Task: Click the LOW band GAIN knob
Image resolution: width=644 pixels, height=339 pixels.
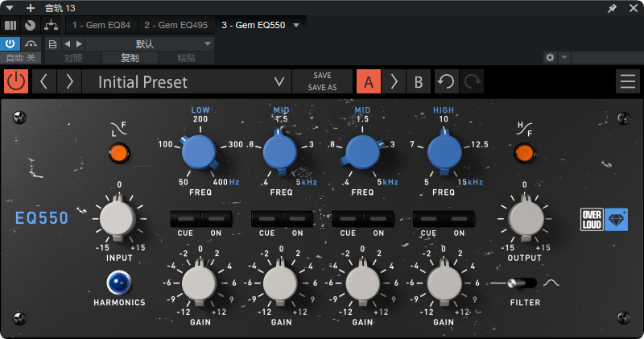Action: coord(200,283)
